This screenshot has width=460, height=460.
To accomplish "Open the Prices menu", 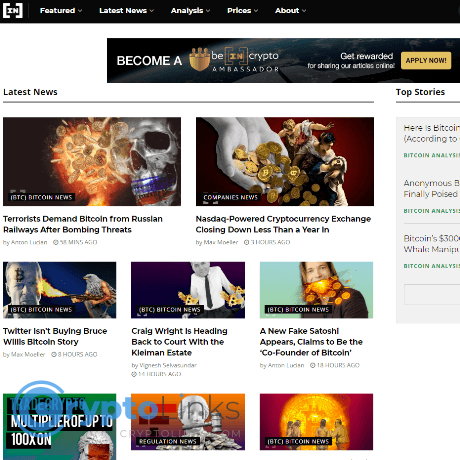I will 242,11.
